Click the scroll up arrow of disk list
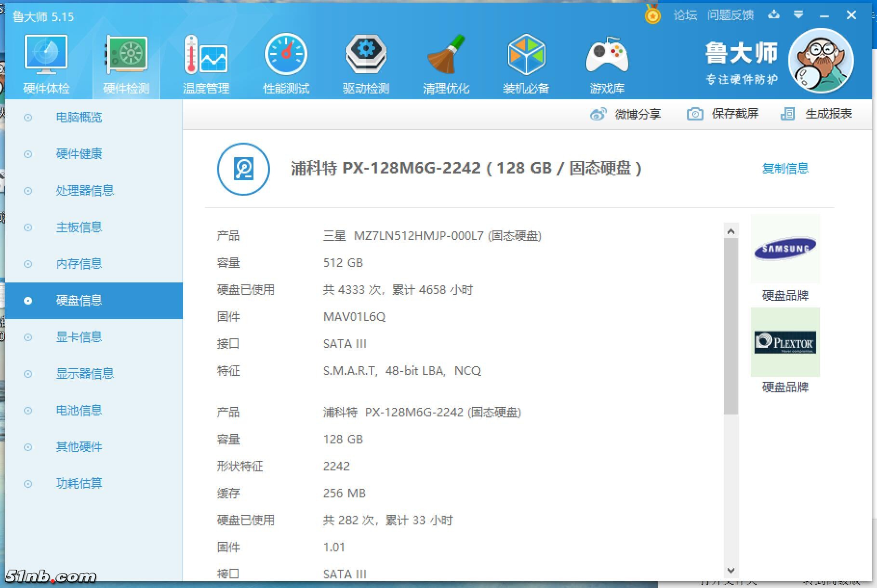The image size is (877, 588). [731, 231]
